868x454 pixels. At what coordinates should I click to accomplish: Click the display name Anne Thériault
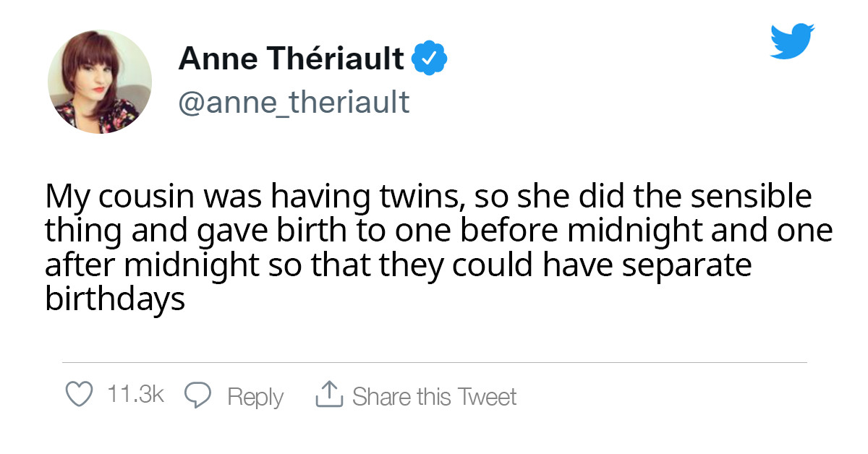(292, 59)
